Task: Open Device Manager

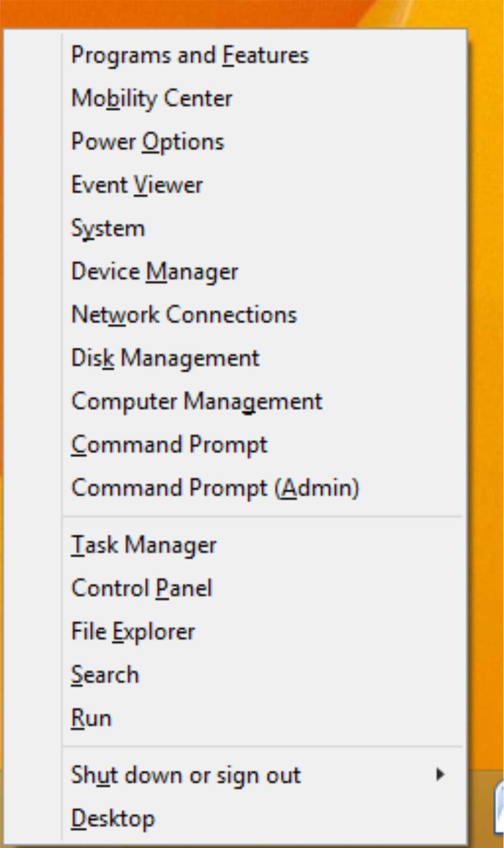Action: click(x=154, y=271)
